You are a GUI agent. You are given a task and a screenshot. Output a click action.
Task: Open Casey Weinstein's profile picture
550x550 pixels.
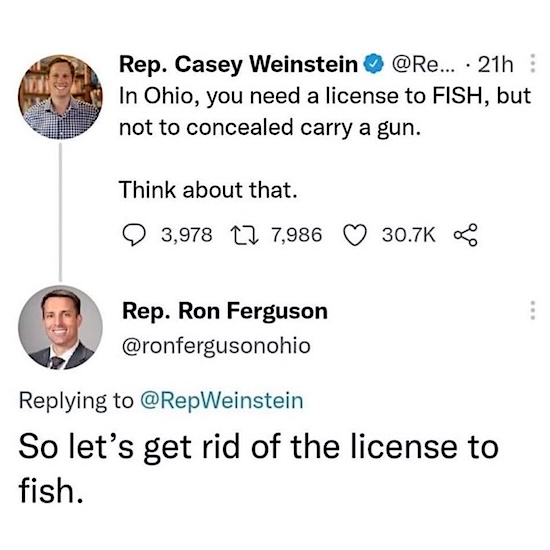coord(60,96)
